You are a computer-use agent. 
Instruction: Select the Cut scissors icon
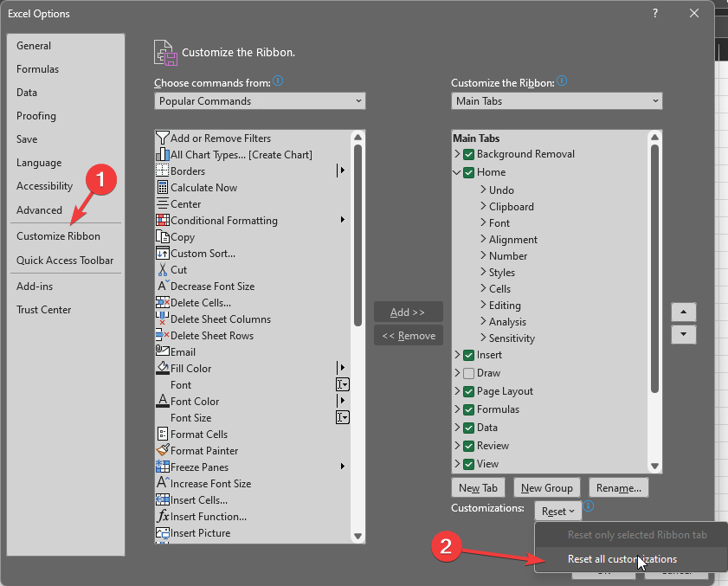[x=162, y=269]
